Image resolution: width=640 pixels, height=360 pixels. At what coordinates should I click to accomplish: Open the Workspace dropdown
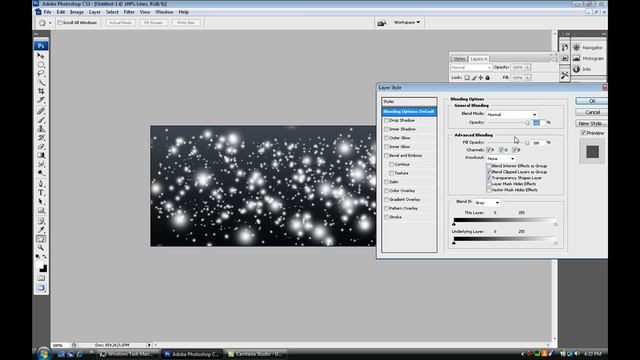click(x=407, y=22)
